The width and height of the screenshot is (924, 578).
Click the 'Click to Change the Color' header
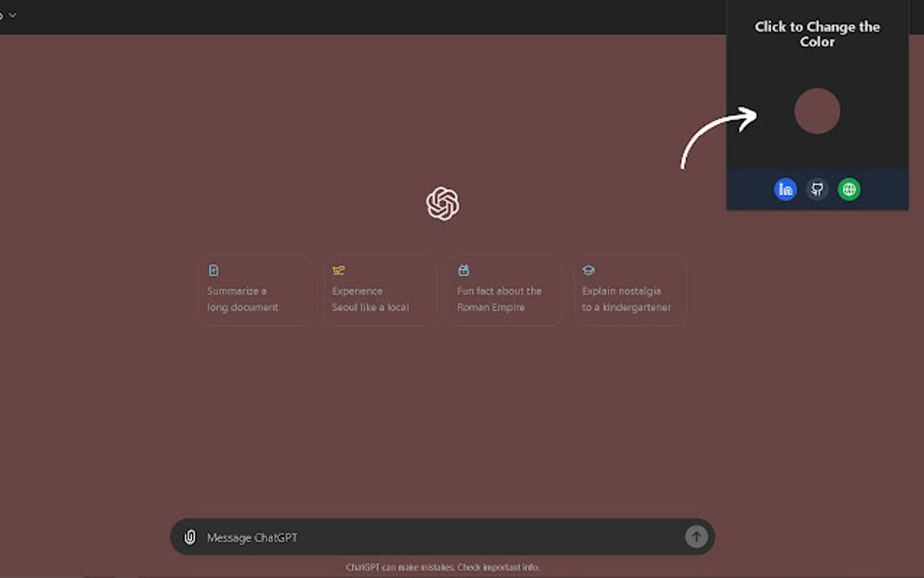(x=816, y=34)
